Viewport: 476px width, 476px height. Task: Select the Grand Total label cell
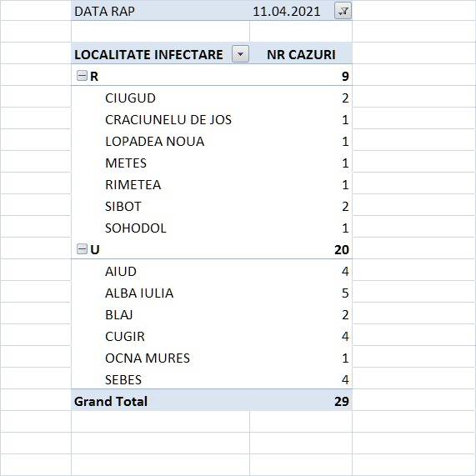click(160, 401)
